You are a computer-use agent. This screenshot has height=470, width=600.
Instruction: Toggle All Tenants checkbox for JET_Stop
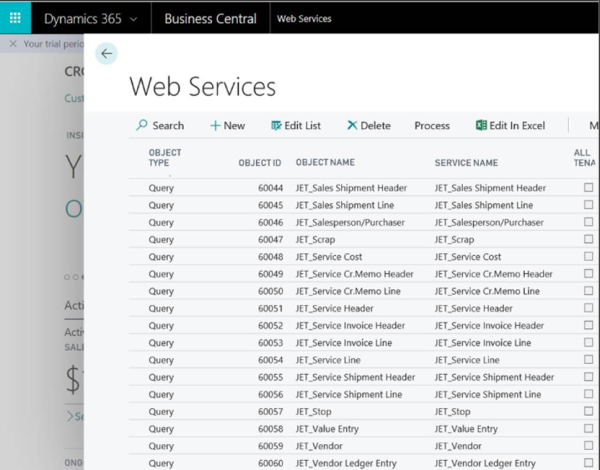589,411
